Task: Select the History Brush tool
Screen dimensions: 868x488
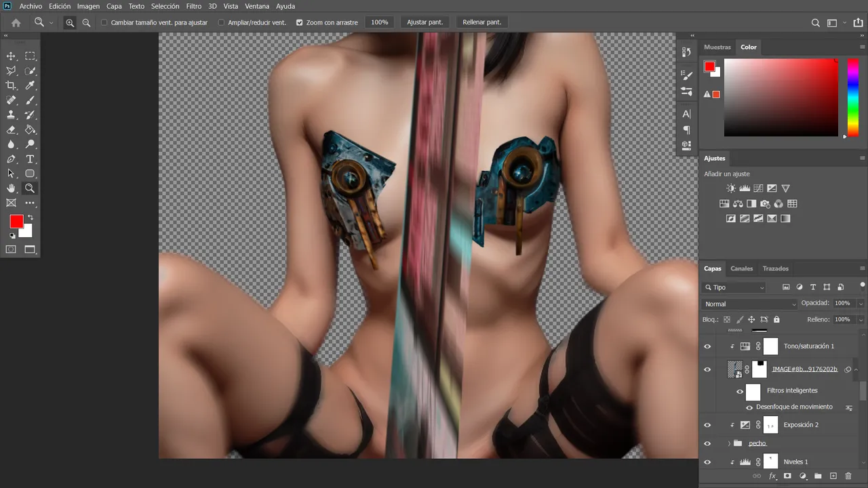Action: pyautogui.click(x=30, y=115)
